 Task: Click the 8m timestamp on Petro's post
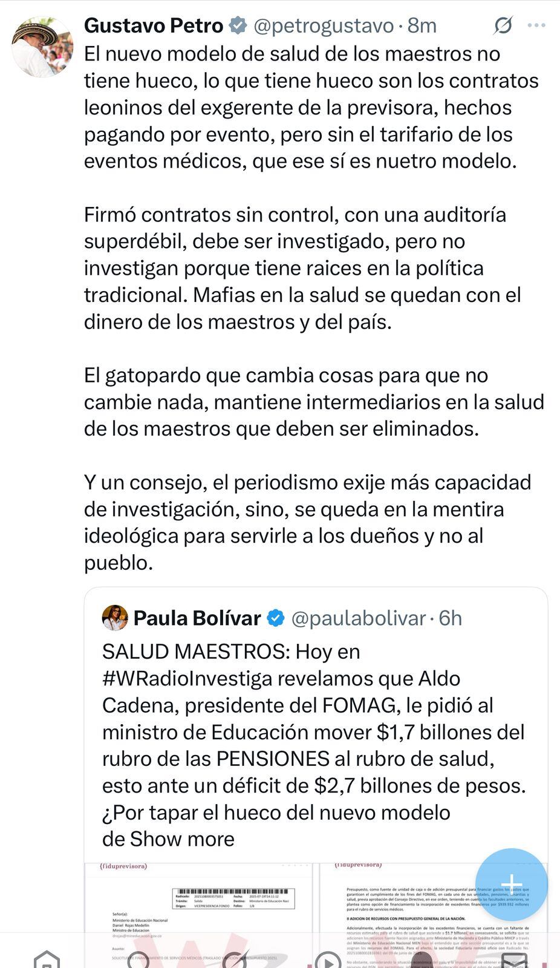tap(422, 25)
